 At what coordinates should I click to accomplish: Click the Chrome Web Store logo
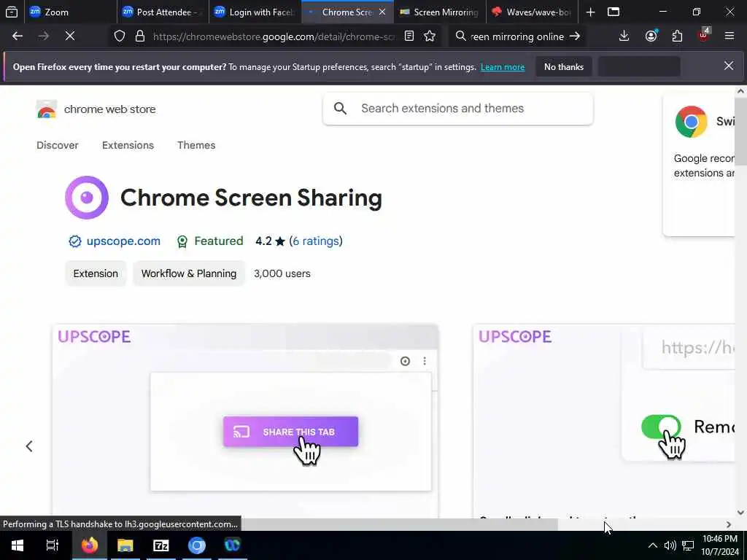click(47, 109)
